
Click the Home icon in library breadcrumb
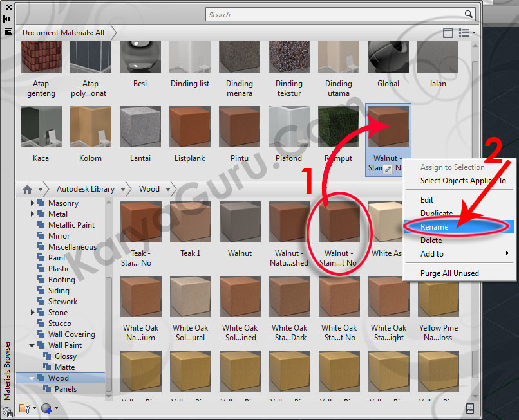pyautogui.click(x=27, y=189)
